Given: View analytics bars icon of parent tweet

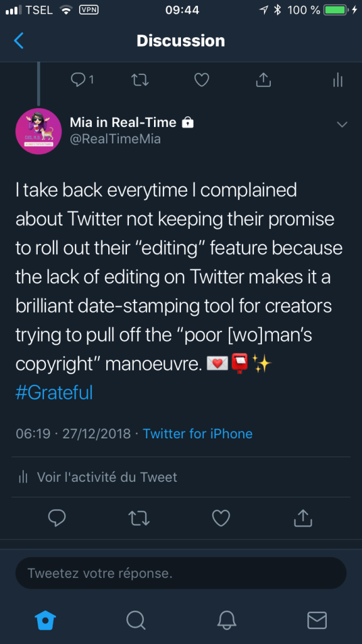Looking at the screenshot, I should pos(337,80).
